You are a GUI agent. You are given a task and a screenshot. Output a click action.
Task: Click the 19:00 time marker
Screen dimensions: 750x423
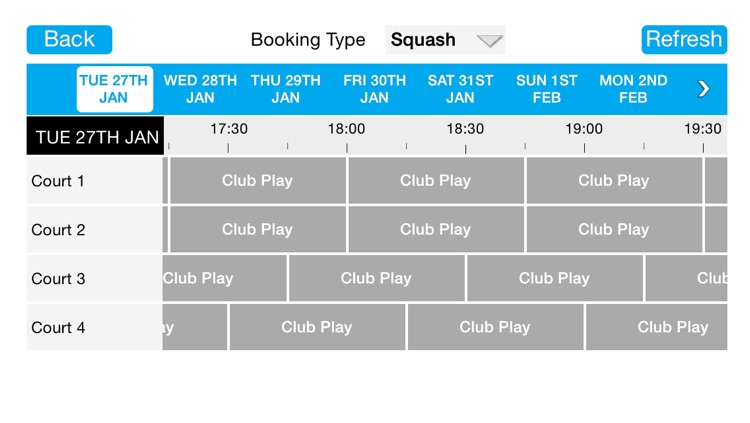pos(584,130)
